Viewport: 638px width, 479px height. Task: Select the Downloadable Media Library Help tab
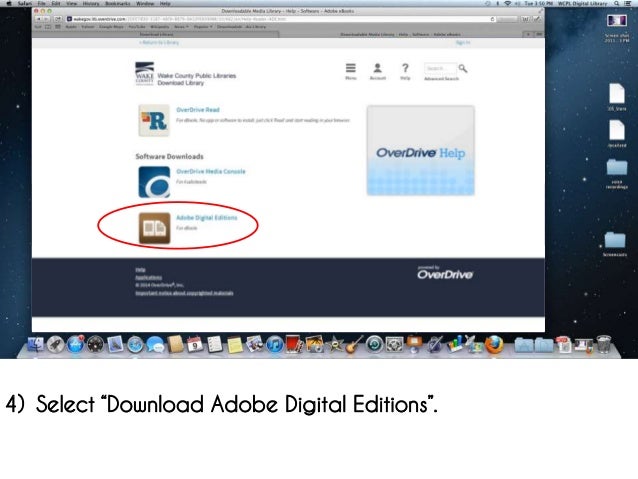[x=401, y=35]
